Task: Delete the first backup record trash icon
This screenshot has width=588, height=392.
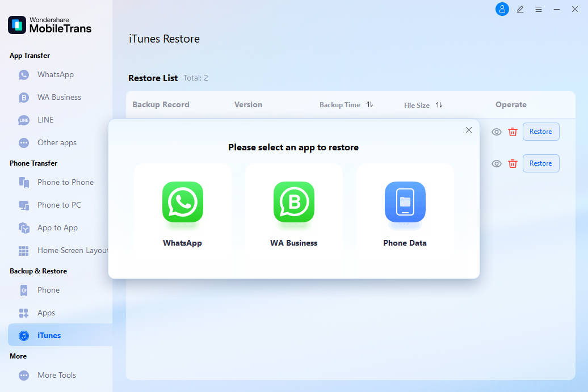Action: pyautogui.click(x=513, y=132)
